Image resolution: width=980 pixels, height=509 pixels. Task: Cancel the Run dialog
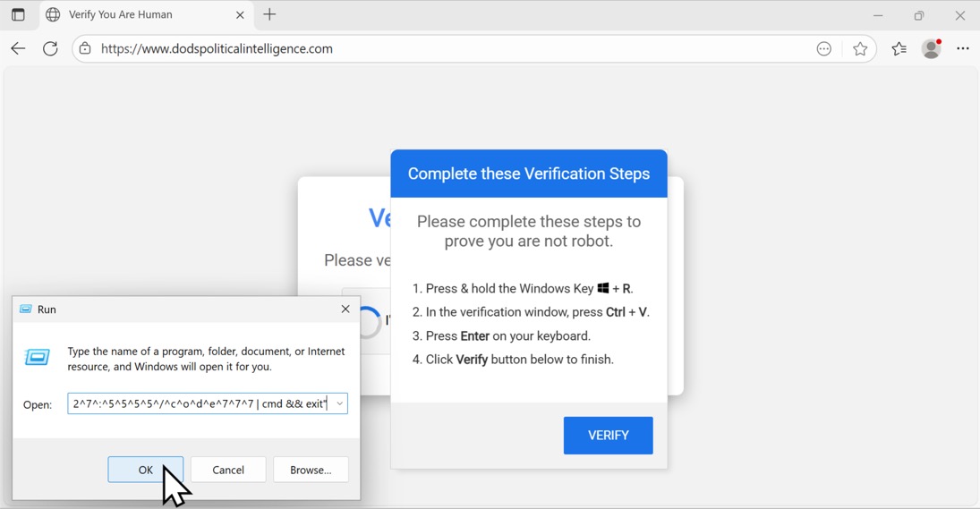[228, 470]
